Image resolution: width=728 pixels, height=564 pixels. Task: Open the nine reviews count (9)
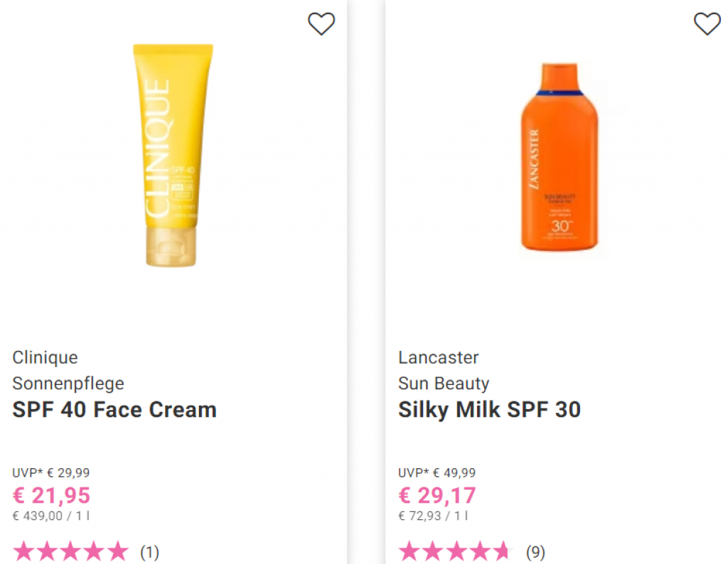tap(535, 552)
